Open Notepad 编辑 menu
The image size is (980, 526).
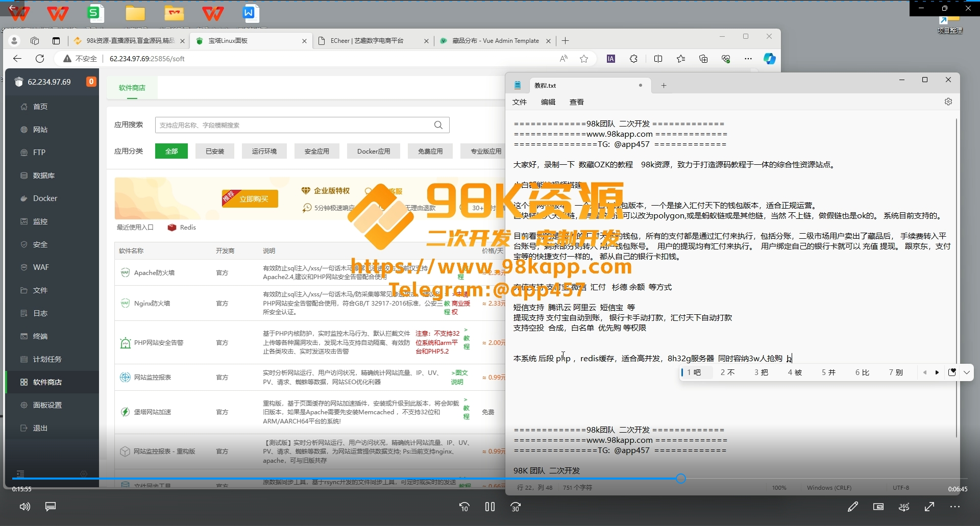(548, 102)
